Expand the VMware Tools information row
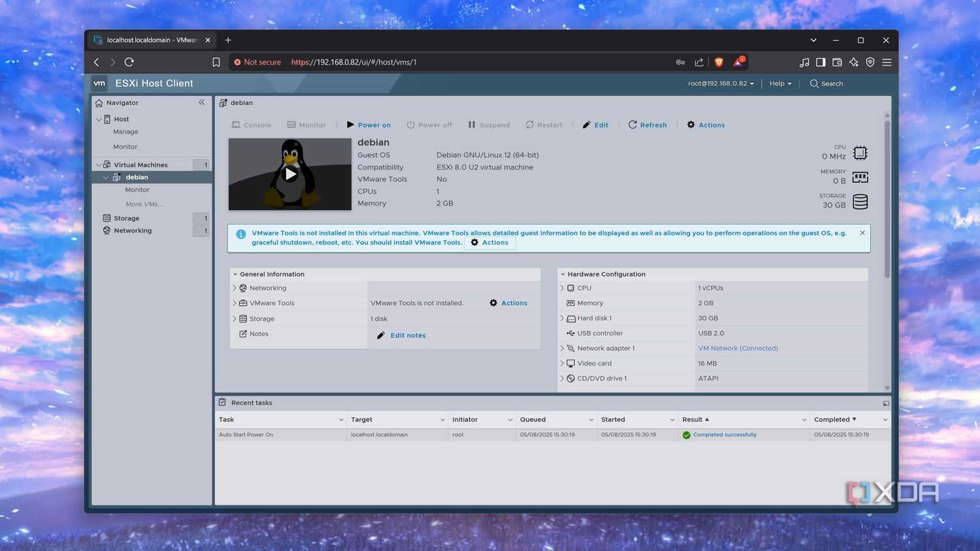Screen dimensions: 980x551 tap(235, 303)
